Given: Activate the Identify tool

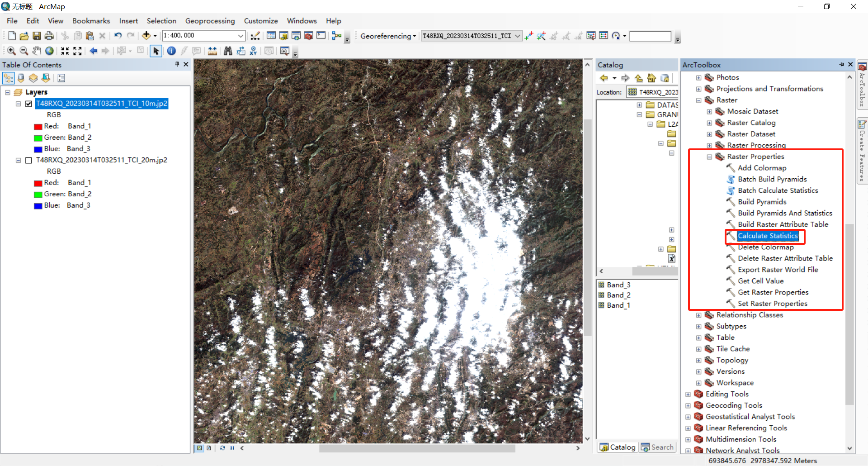Looking at the screenshot, I should [x=171, y=51].
